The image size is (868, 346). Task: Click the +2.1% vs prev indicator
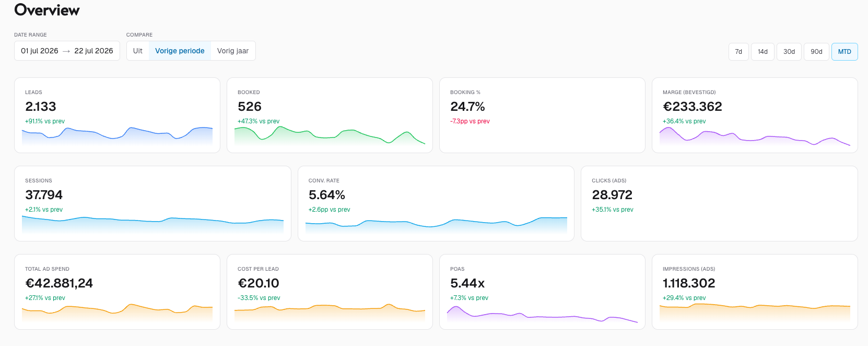(44, 210)
